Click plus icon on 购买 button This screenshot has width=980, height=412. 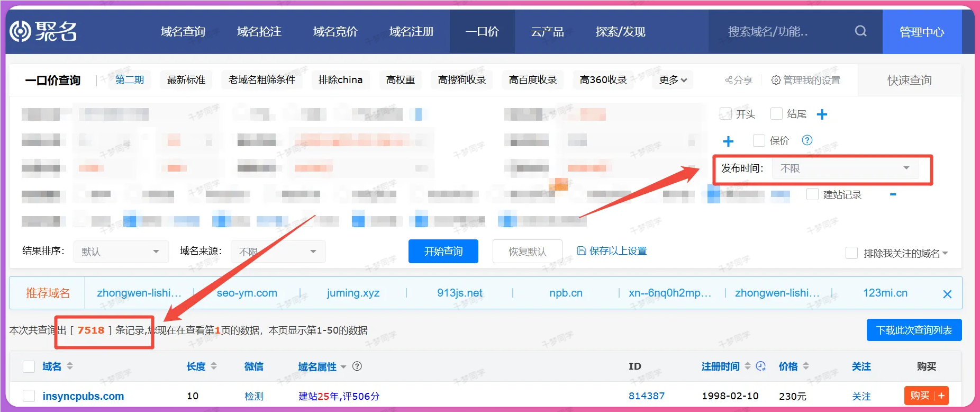[941, 396]
